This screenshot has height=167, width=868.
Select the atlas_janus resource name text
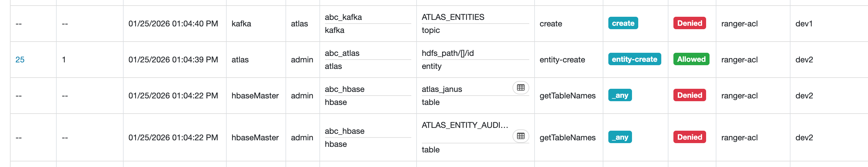click(x=441, y=89)
